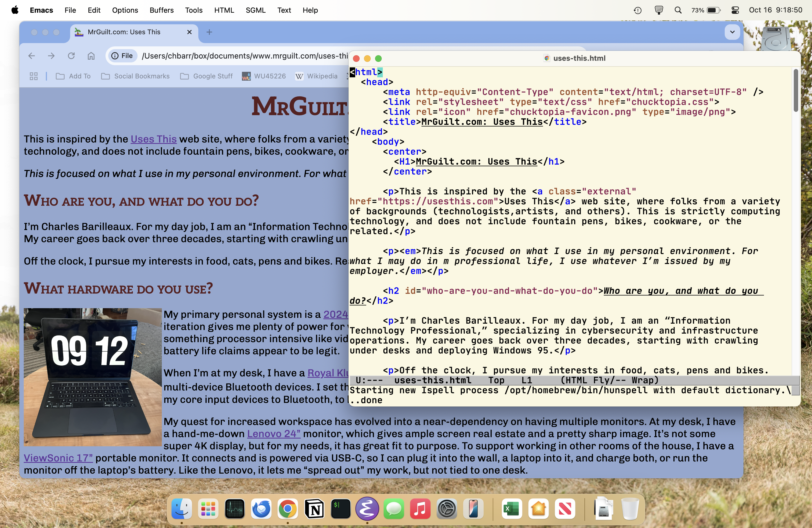
Task: Open a new browser tab
Action: (x=209, y=32)
